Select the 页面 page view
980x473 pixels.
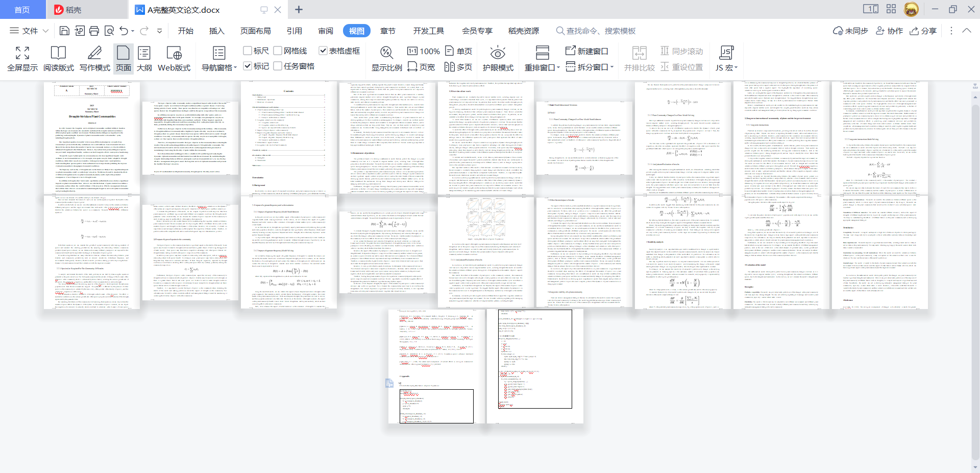pos(124,59)
